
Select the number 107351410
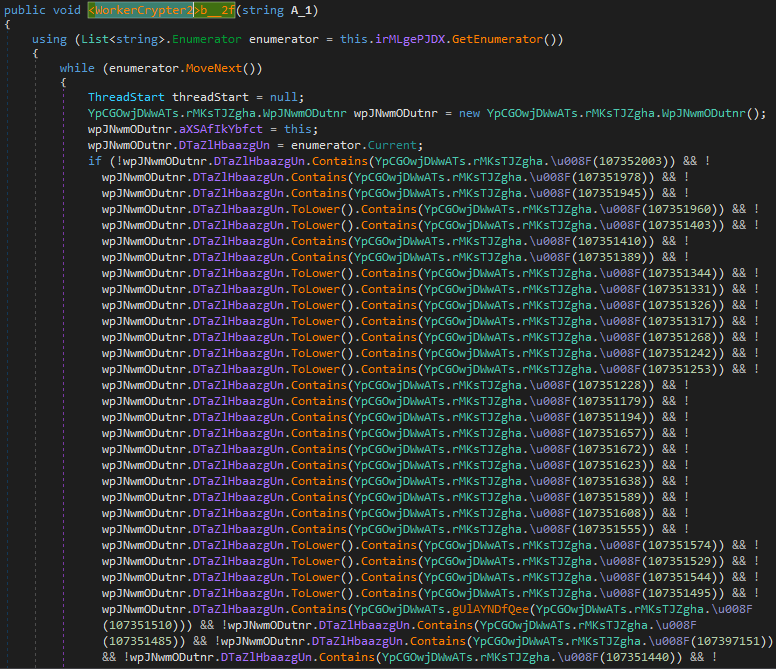tap(610, 241)
